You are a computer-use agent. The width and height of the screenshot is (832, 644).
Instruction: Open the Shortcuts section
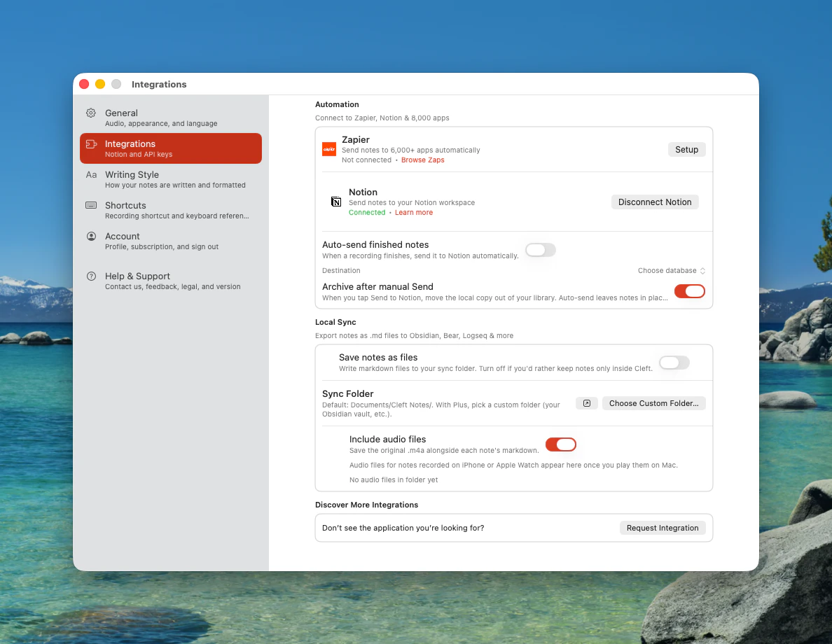click(x=171, y=210)
